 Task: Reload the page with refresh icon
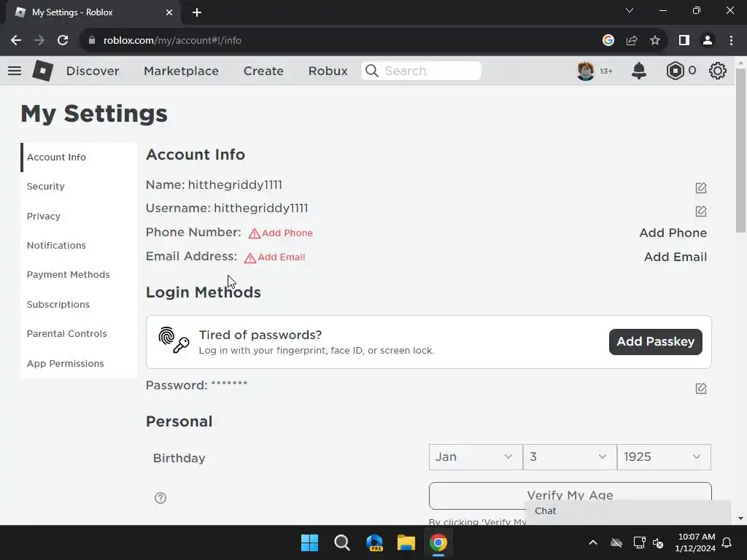coord(63,41)
